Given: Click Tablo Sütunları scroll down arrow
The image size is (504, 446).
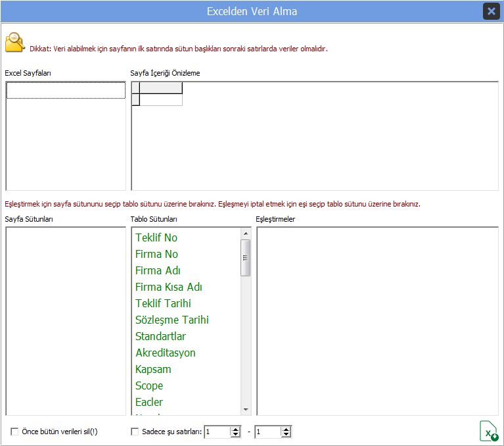Looking at the screenshot, I should [246, 410].
